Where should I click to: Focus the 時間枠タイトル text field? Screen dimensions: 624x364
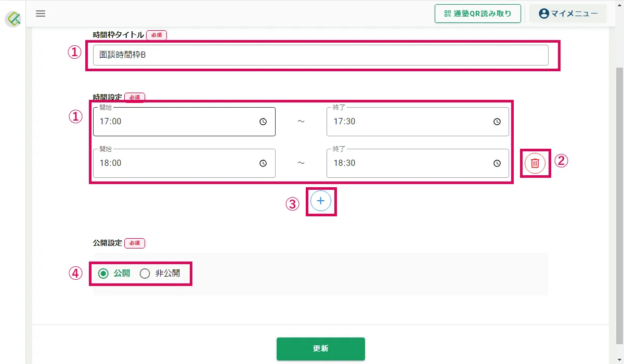click(321, 55)
